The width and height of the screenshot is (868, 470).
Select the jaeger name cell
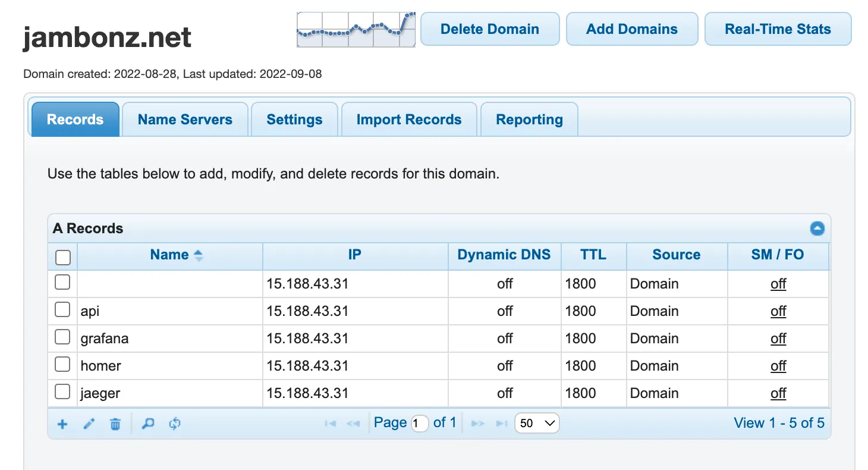[170, 393]
